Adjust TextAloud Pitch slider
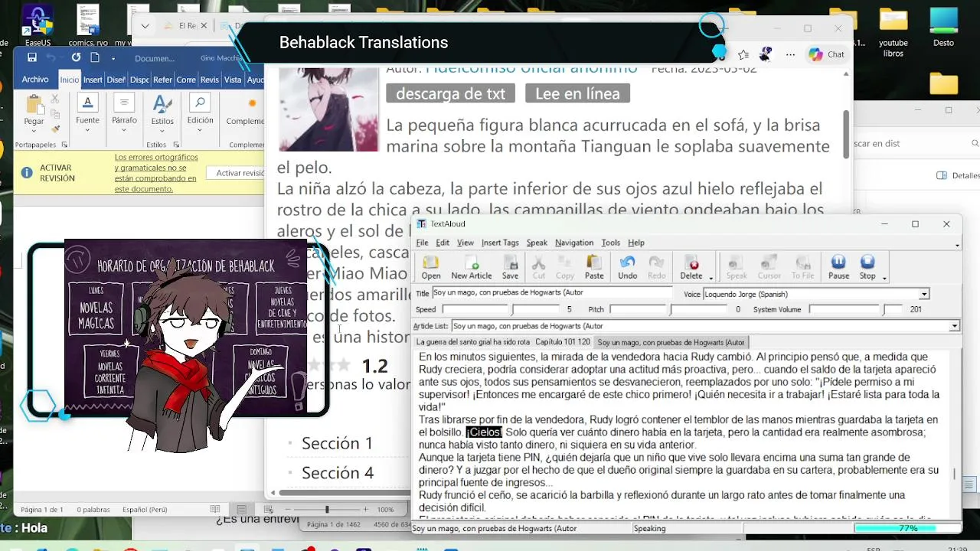 (668, 309)
